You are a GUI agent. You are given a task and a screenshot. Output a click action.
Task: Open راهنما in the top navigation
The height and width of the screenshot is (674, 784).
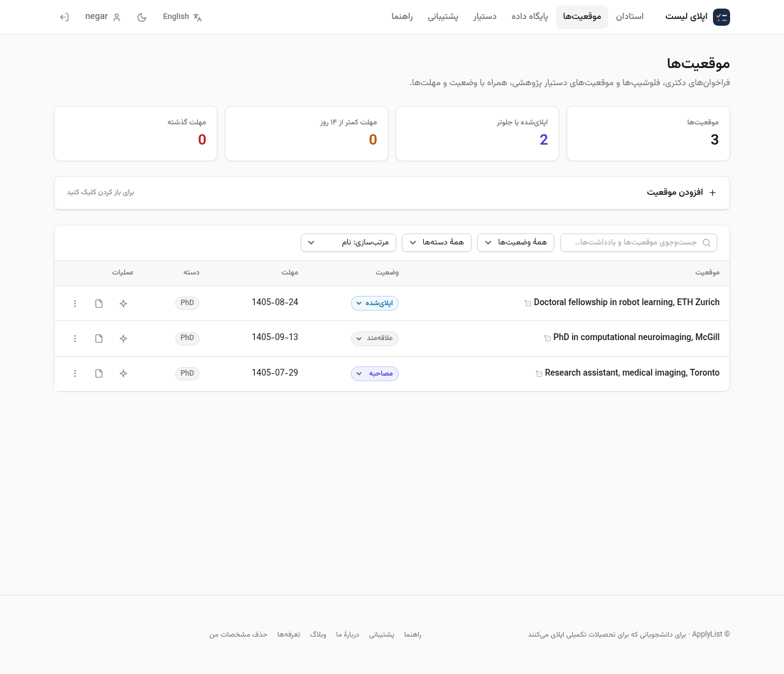(x=402, y=17)
